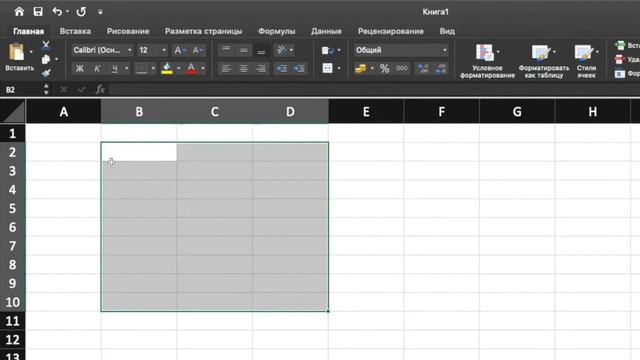The height and width of the screenshot is (360, 640).
Task: Click in the formula bar input
Action: click(x=373, y=89)
